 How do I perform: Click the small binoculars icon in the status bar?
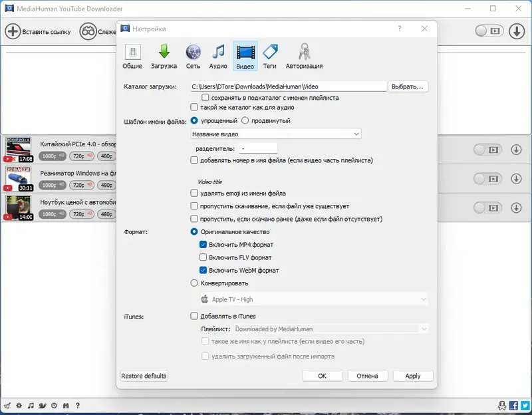point(66,406)
